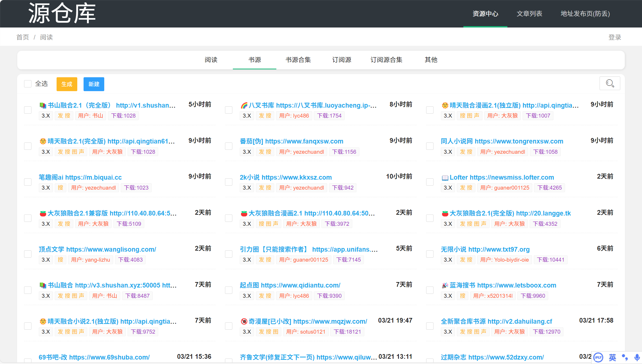Click the 登录 login link
The image size is (642, 364).
[x=615, y=37]
